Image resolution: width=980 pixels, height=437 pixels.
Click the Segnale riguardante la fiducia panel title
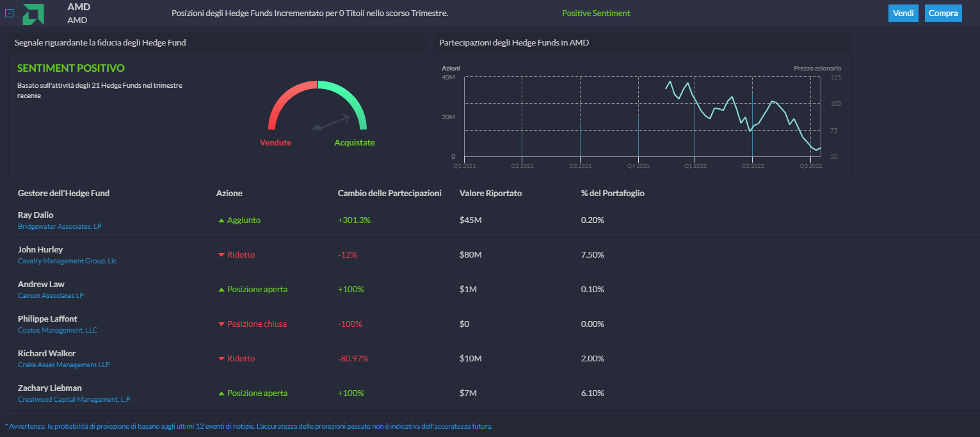tap(100, 42)
